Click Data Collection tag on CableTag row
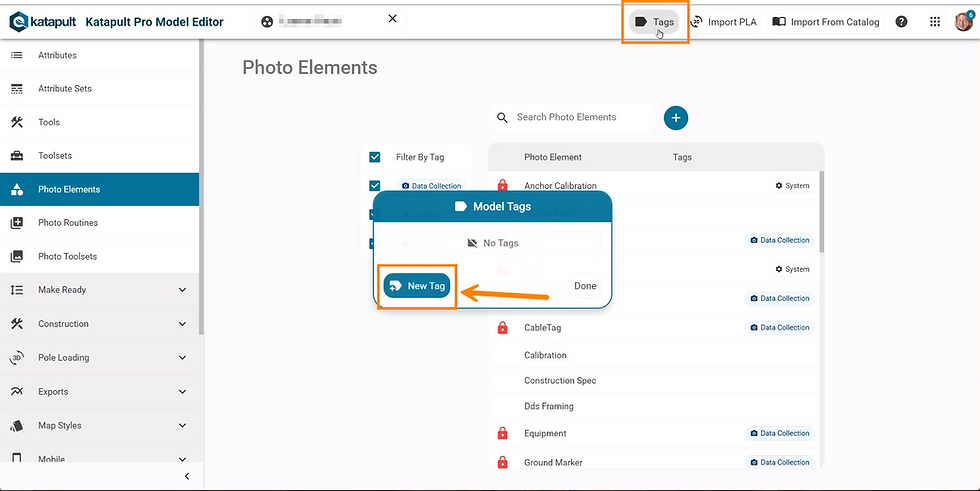Viewport: 980px width, 491px height. 779,327
